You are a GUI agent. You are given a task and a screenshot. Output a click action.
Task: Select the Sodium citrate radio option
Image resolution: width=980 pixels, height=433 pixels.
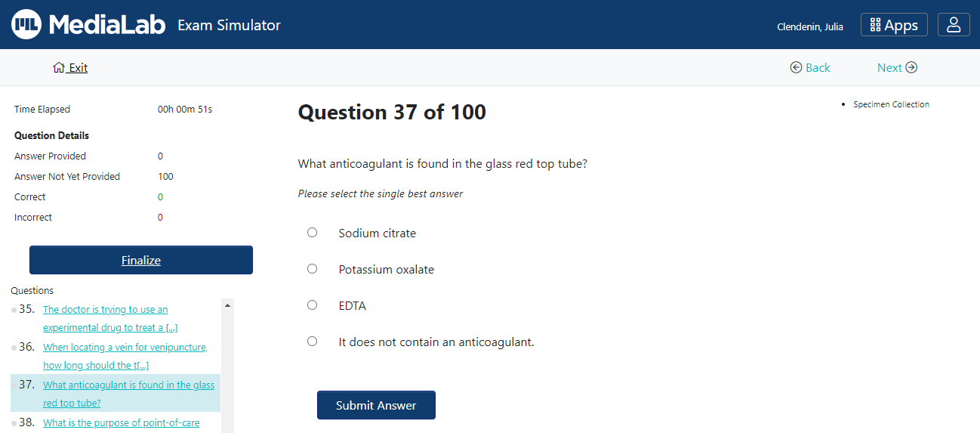[313, 233]
